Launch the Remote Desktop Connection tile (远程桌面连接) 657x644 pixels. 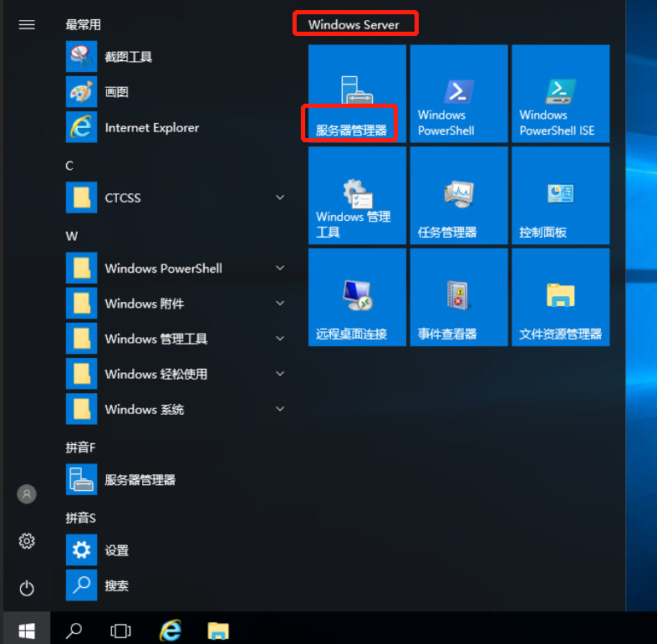pos(357,297)
